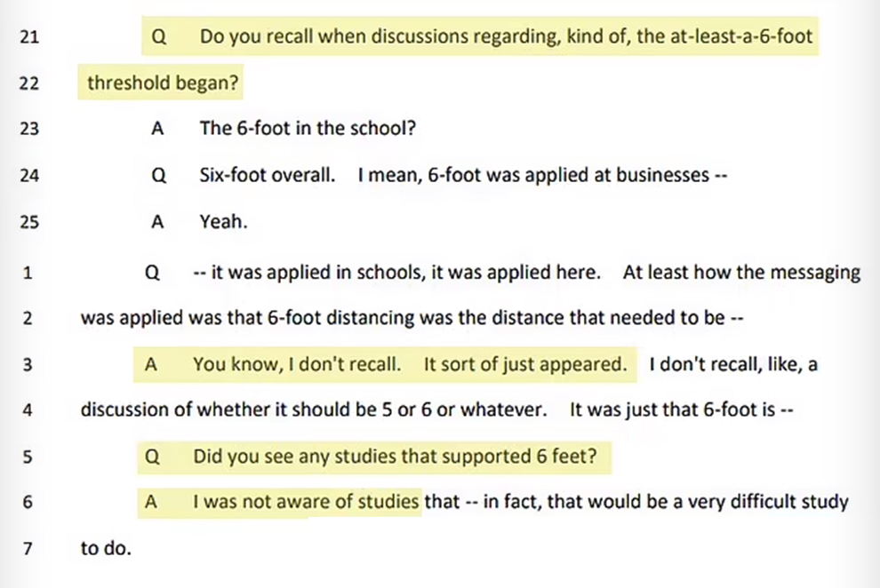Click the highlighted "It sort of just appeared."
The width and height of the screenshot is (880, 588).
(x=524, y=365)
